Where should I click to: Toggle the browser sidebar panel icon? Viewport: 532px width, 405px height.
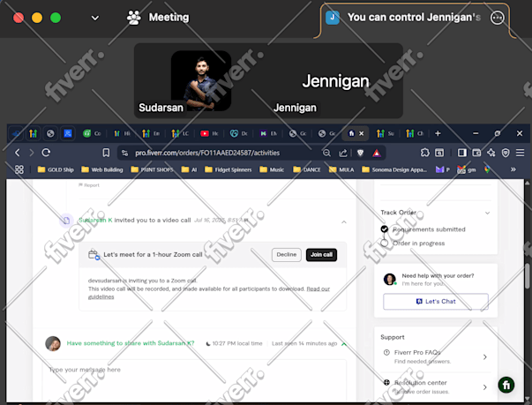(462, 153)
